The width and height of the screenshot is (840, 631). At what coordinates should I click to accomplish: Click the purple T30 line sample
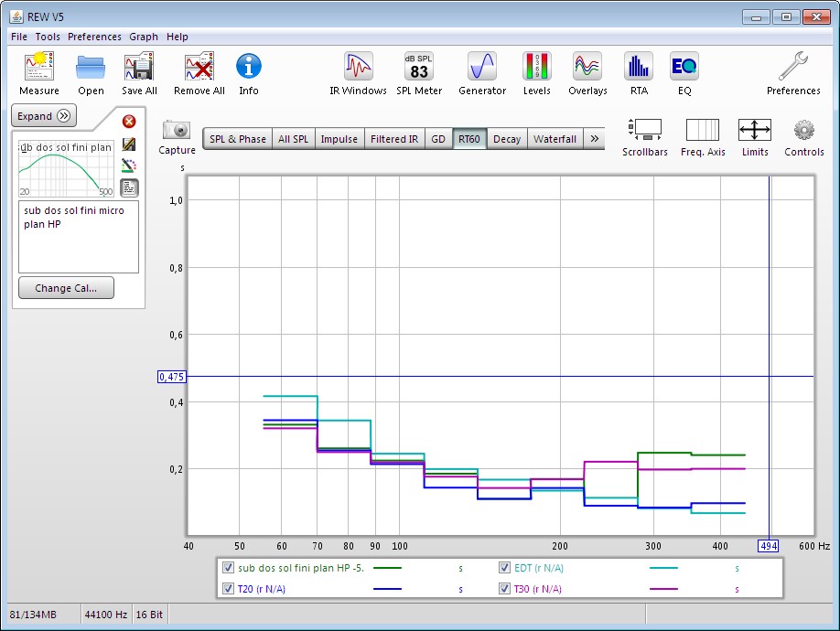click(663, 589)
